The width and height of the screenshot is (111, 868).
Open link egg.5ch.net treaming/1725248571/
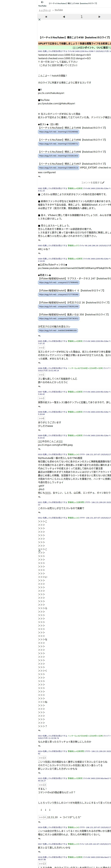(59, 144)
